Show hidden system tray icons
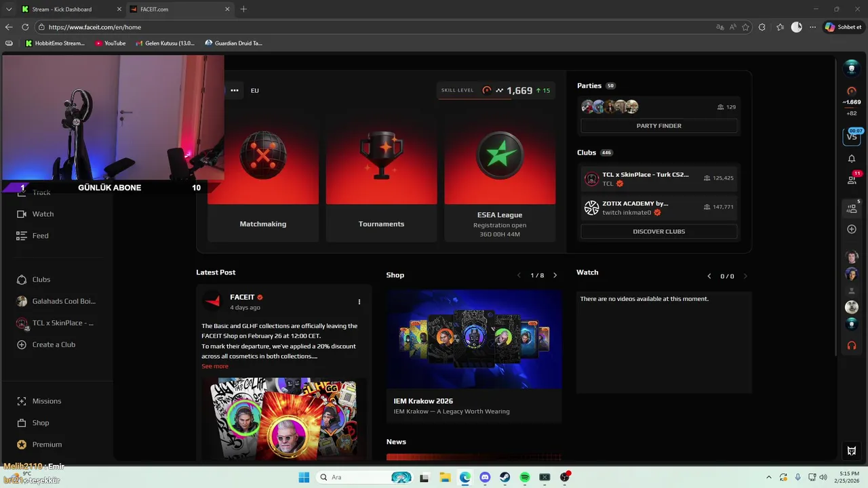The width and height of the screenshot is (868, 488). click(769, 477)
